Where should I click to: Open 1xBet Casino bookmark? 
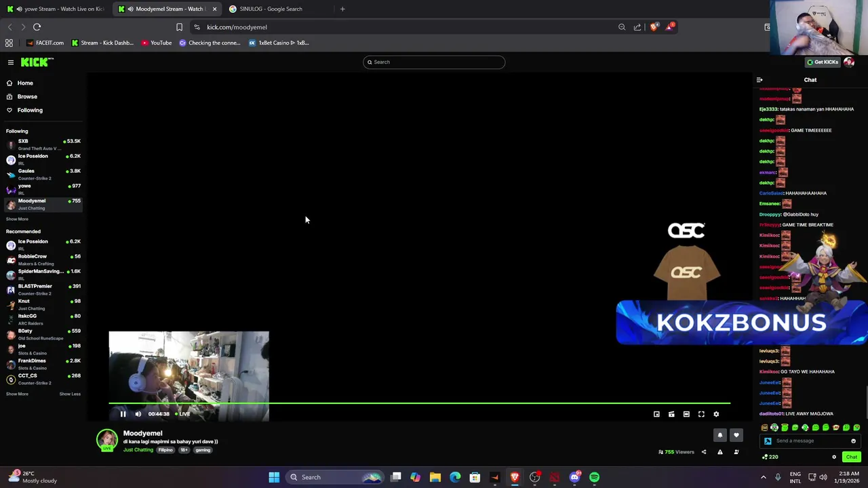tap(279, 43)
